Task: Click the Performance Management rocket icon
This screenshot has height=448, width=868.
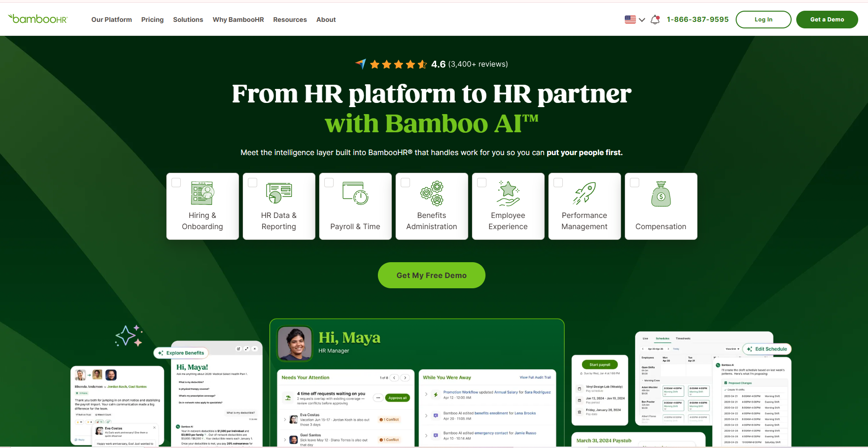Action: [585, 193]
